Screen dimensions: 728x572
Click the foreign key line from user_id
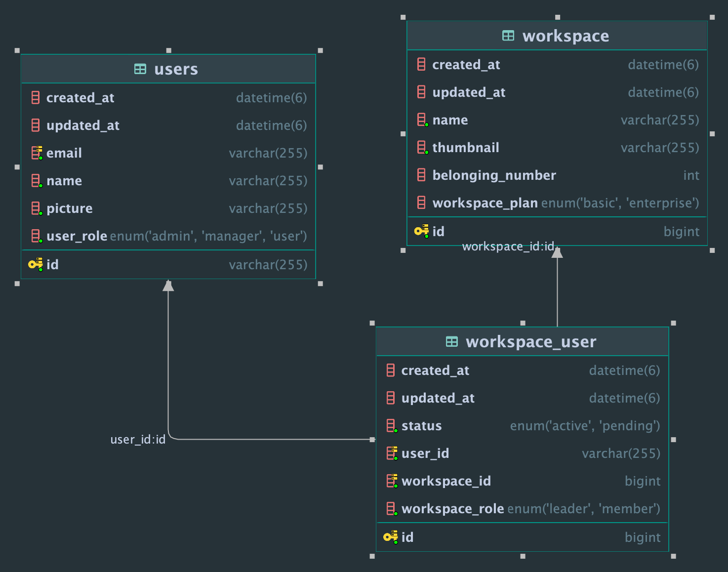pyautogui.click(x=272, y=439)
